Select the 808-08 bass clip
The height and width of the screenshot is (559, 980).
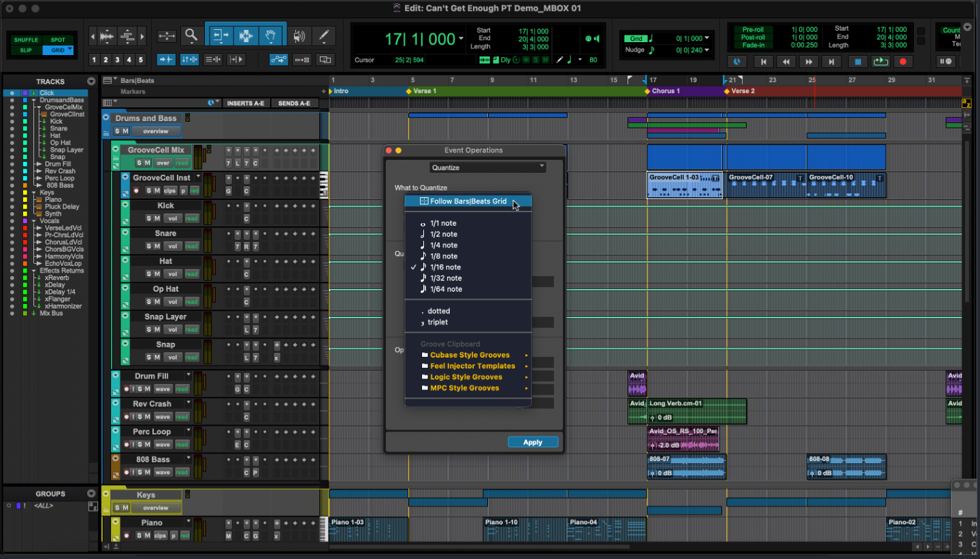846,467
